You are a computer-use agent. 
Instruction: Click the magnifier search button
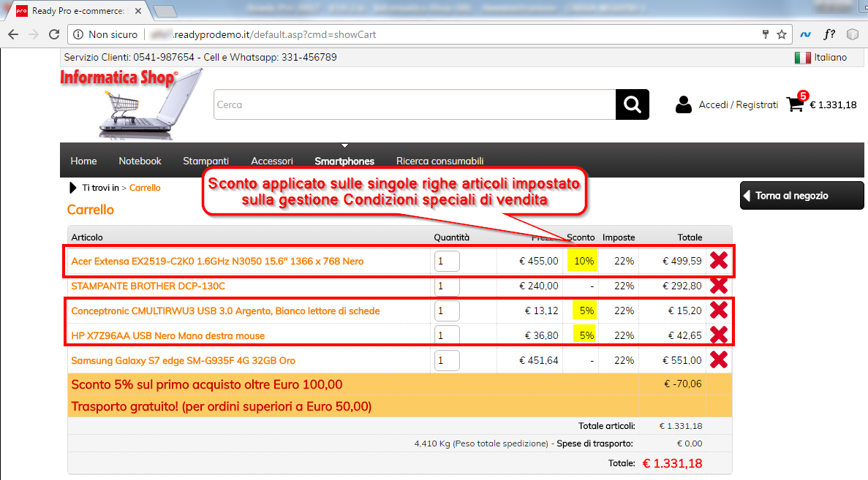tap(633, 104)
